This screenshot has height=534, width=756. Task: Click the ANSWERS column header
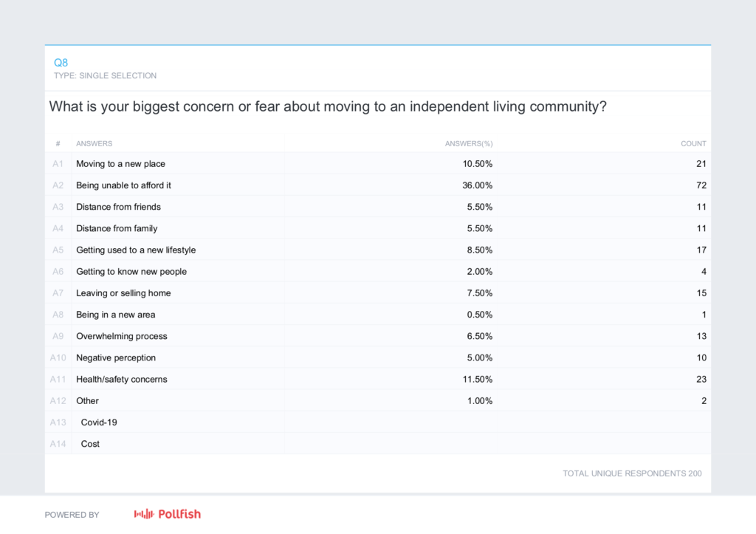[x=94, y=144]
